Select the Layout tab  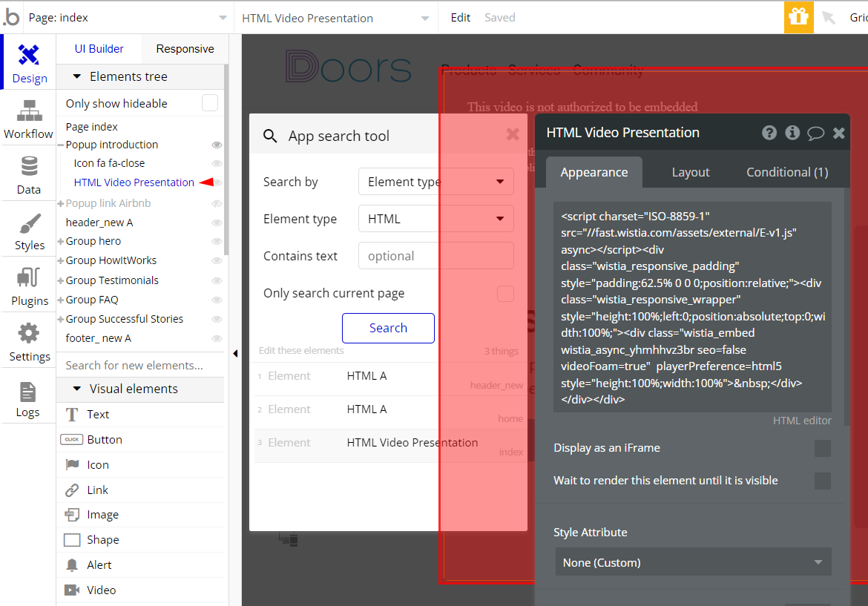[690, 172]
